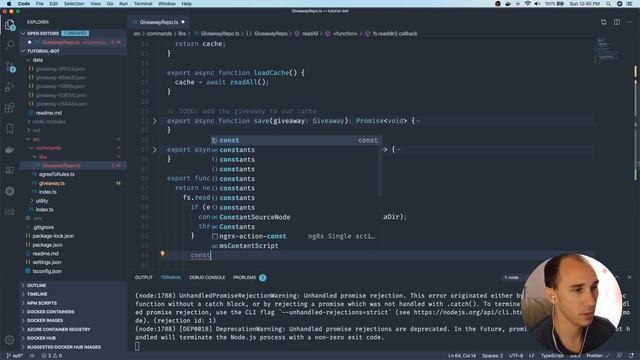Switch to the Debug Console tab

pyautogui.click(x=207, y=277)
